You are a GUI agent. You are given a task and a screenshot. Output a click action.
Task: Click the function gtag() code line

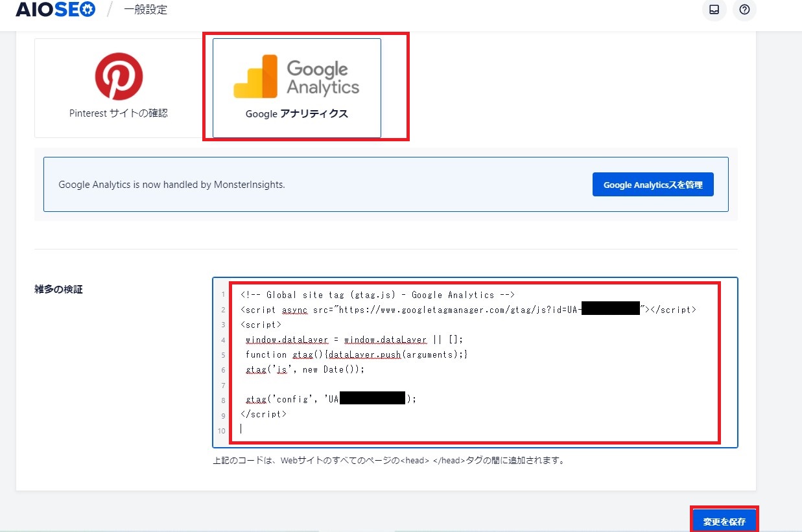coord(356,354)
